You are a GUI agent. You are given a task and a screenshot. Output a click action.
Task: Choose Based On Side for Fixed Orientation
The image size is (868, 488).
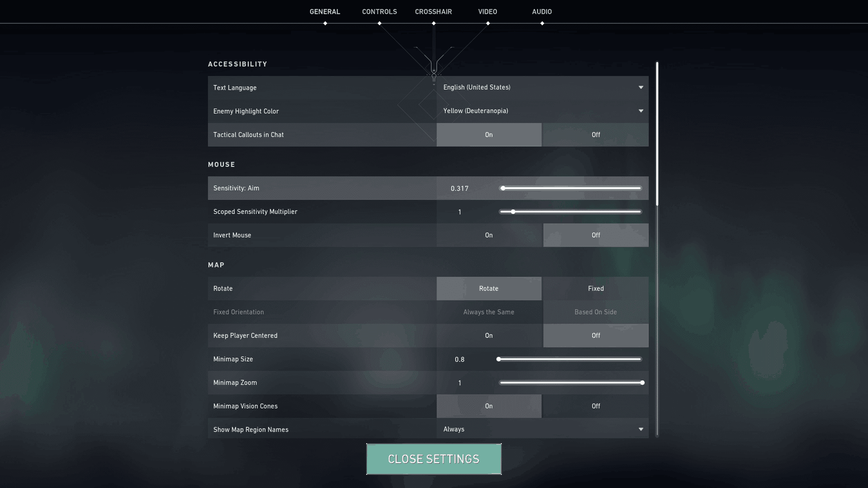click(596, 312)
